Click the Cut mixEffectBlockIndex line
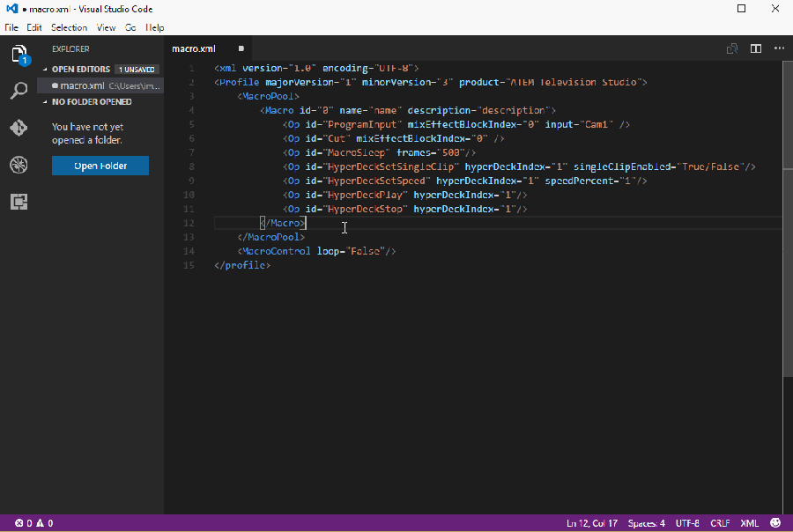793x532 pixels. pyautogui.click(x=394, y=138)
